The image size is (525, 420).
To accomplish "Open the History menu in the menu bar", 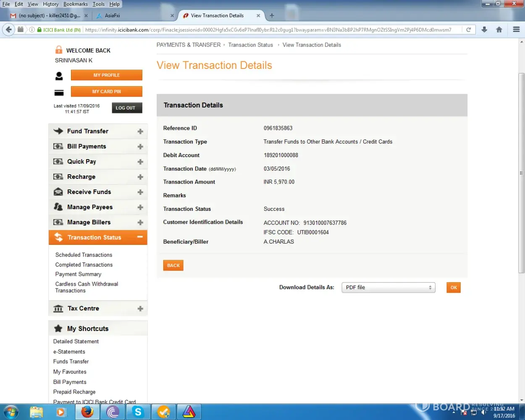I will click(x=50, y=4).
